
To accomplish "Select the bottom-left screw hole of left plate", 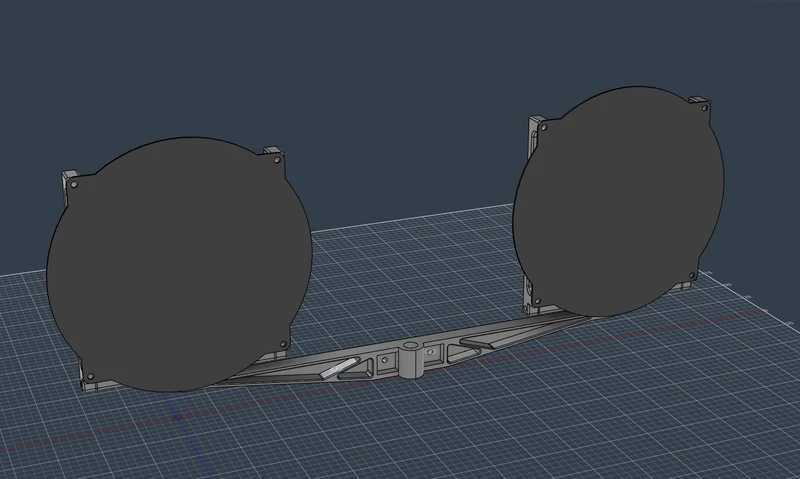I will pyautogui.click(x=90, y=377).
